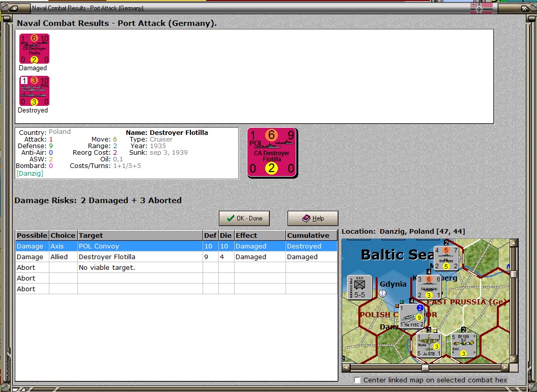Click the Cumulative column header

(312, 235)
